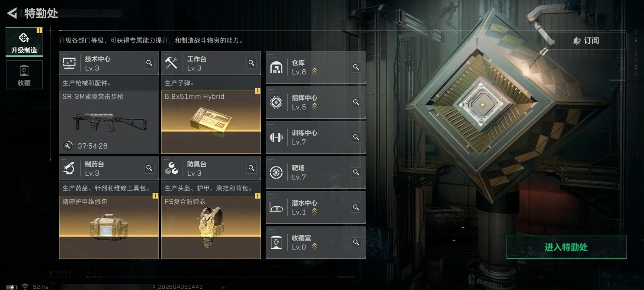Image resolution: width=644 pixels, height=290 pixels.
Task: Collect the FS复合防弹衣 armor item
Action: [211, 227]
